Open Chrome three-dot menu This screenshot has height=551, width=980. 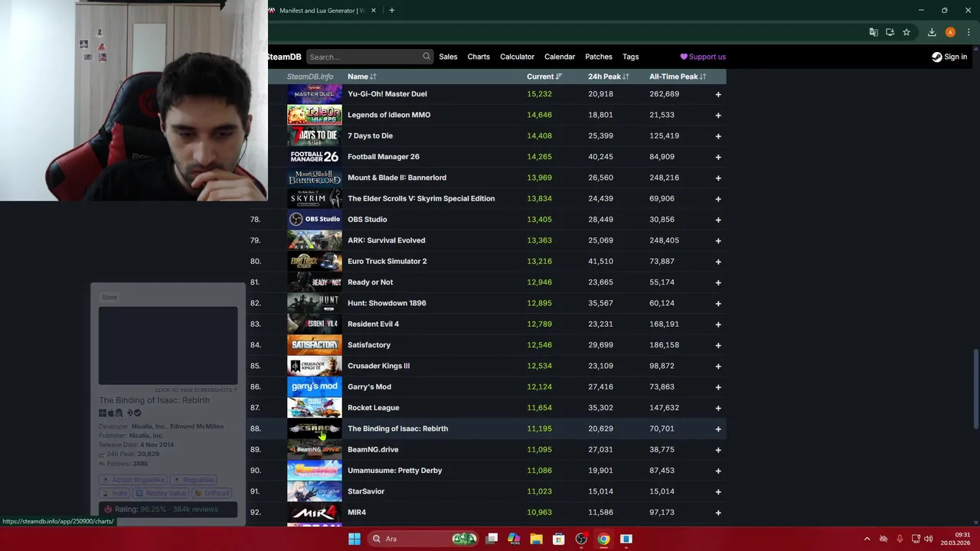(x=969, y=32)
